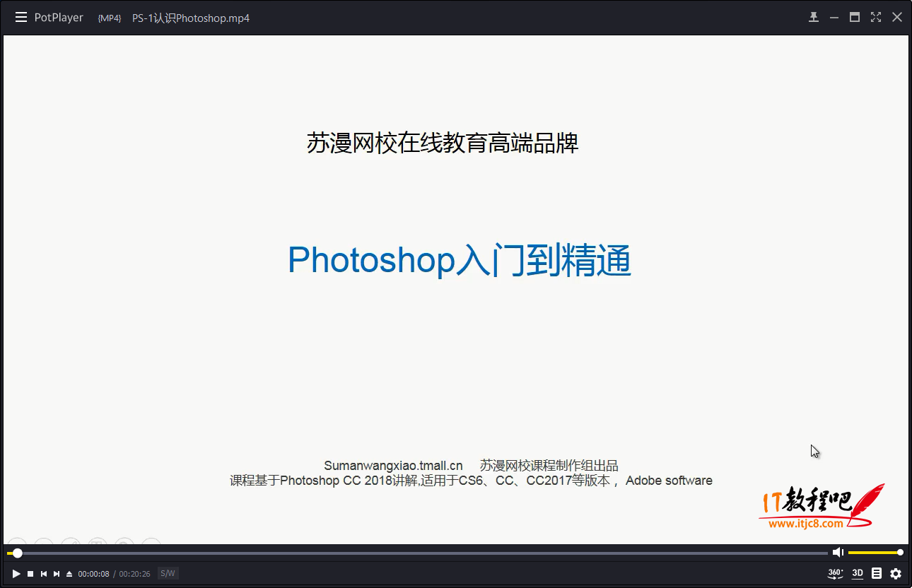Open a file with the eject button

(x=69, y=574)
